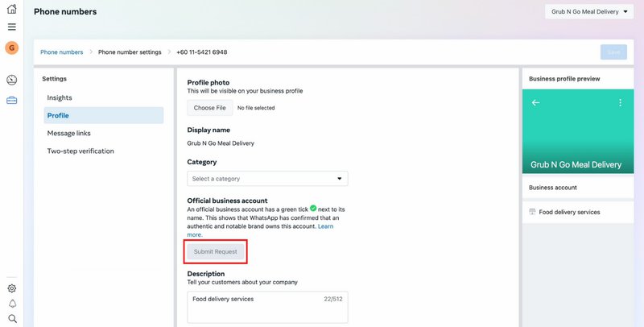Click Phone number settings breadcrumb
Image resolution: width=644 pixels, height=327 pixels.
point(130,52)
